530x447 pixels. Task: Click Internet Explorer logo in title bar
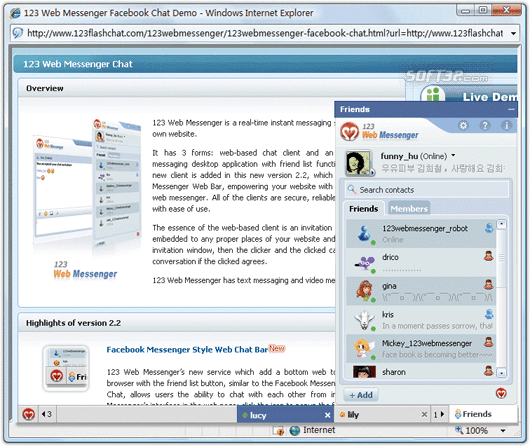pyautogui.click(x=15, y=13)
